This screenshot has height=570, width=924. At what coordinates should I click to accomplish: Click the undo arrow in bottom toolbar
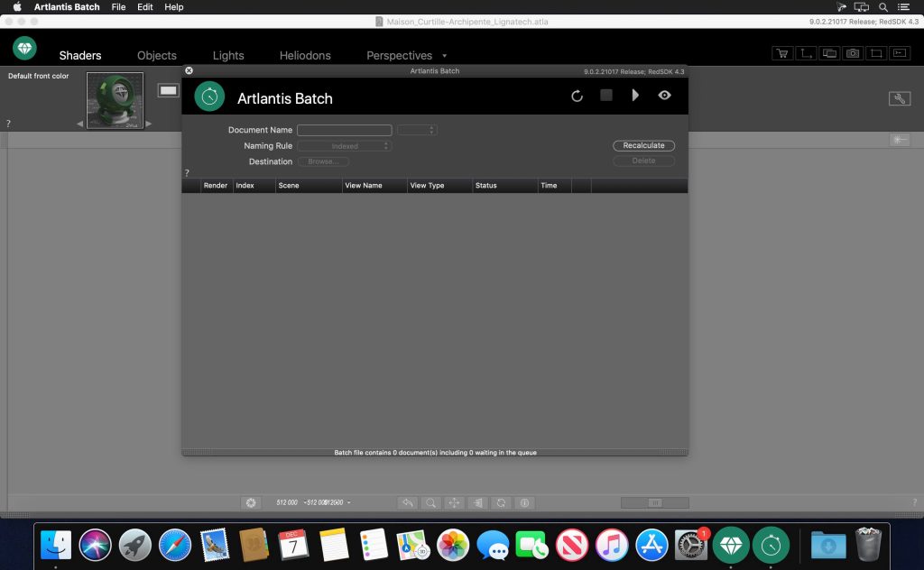coord(408,502)
